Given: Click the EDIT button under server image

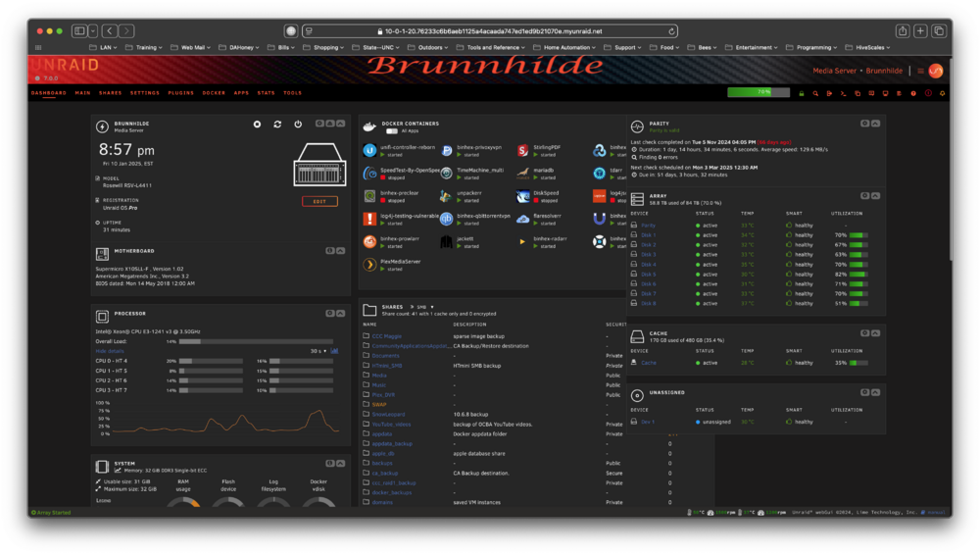Looking at the screenshot, I should tap(319, 201).
